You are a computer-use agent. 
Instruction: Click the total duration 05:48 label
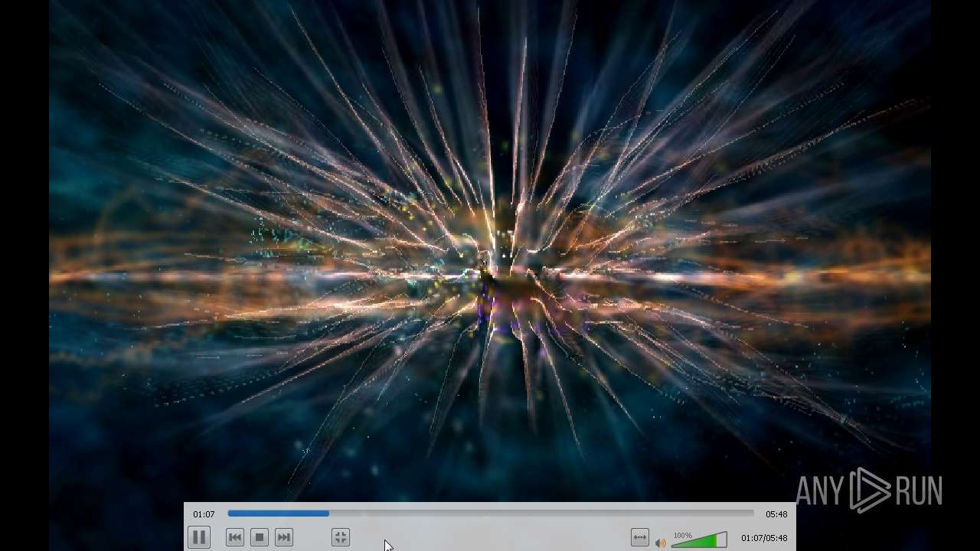coord(776,514)
